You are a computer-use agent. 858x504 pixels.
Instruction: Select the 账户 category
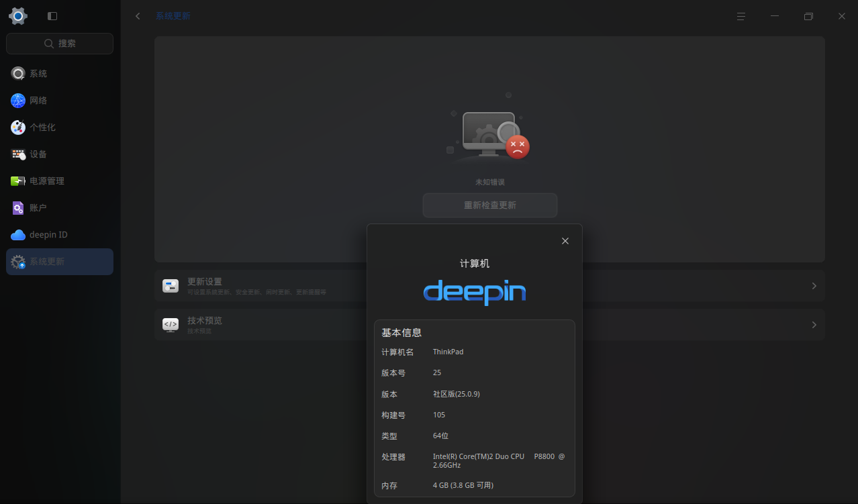click(60, 208)
